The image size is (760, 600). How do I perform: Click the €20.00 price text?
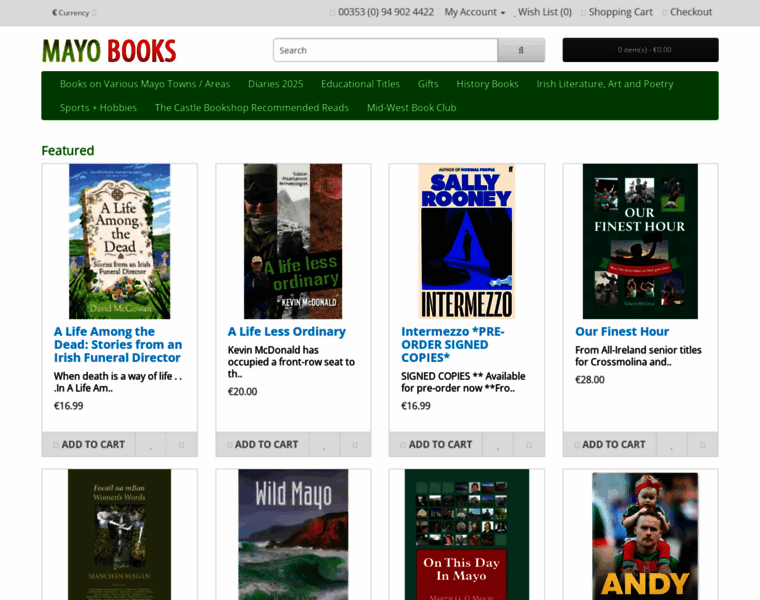tap(242, 392)
